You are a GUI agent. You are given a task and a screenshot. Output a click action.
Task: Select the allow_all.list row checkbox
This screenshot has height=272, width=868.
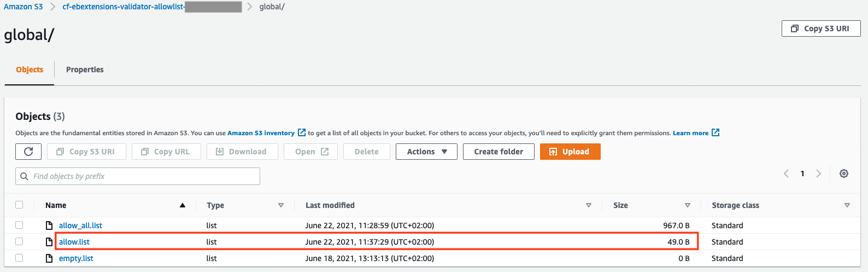(x=19, y=225)
